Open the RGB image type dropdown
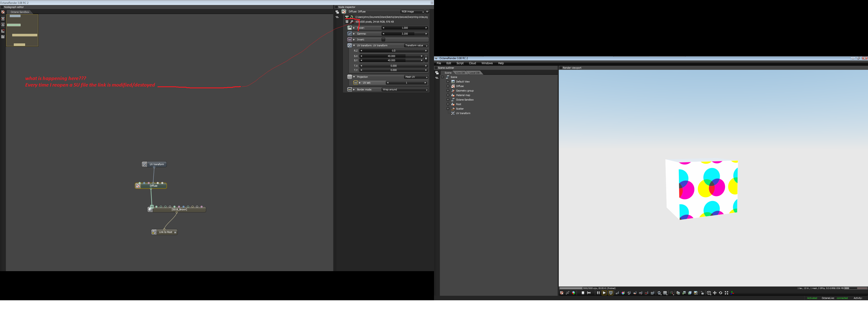 413,12
